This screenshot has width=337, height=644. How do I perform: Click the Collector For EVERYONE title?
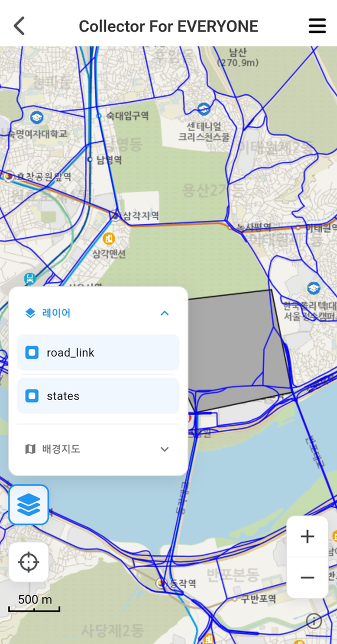(168, 26)
